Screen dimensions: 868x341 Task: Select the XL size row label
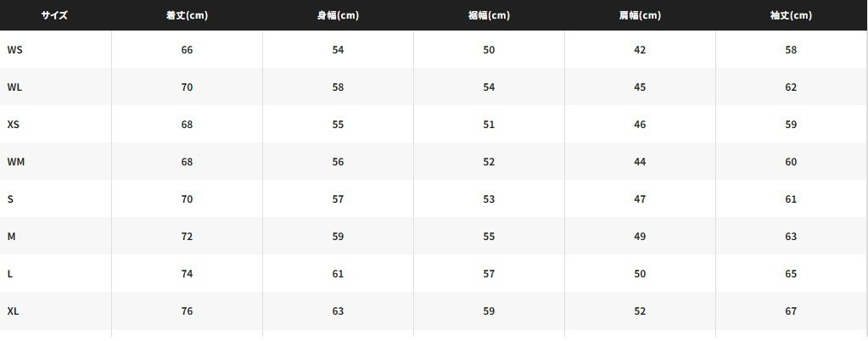[14, 311]
